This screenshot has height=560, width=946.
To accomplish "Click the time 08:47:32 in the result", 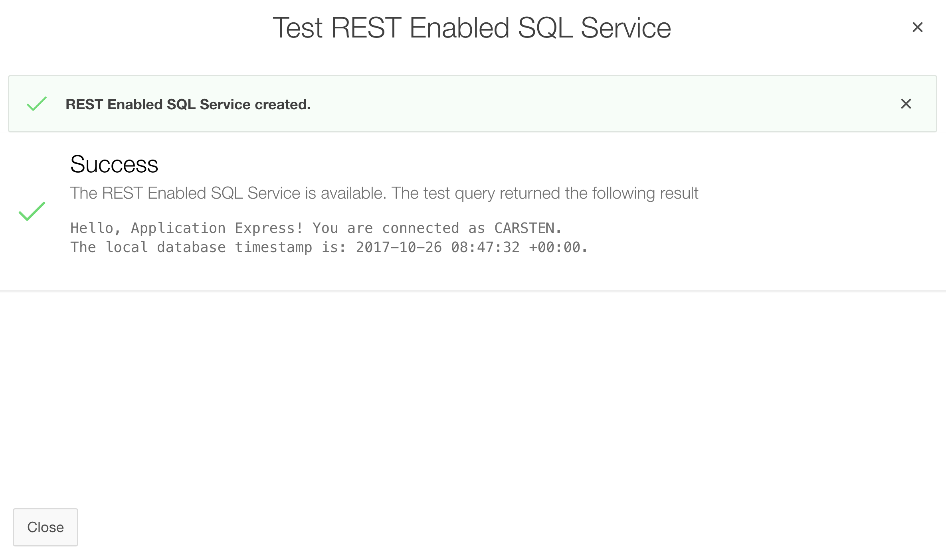I will coord(485,247).
